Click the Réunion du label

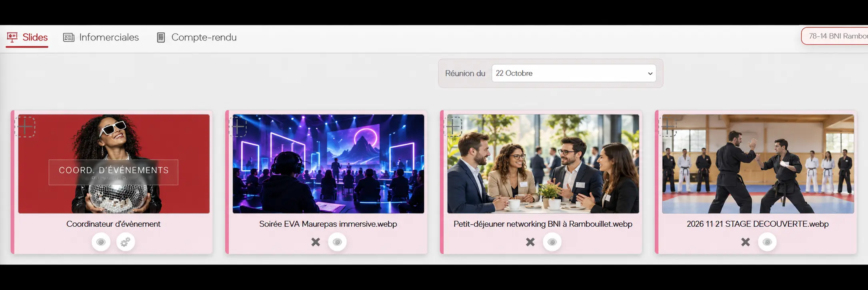point(465,74)
